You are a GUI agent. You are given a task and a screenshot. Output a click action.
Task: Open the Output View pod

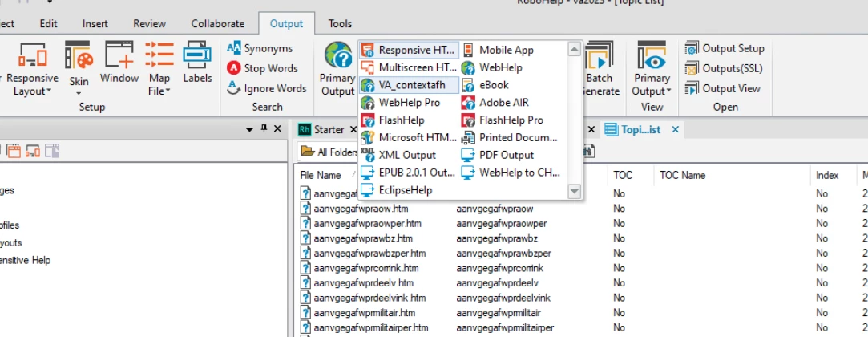(722, 88)
